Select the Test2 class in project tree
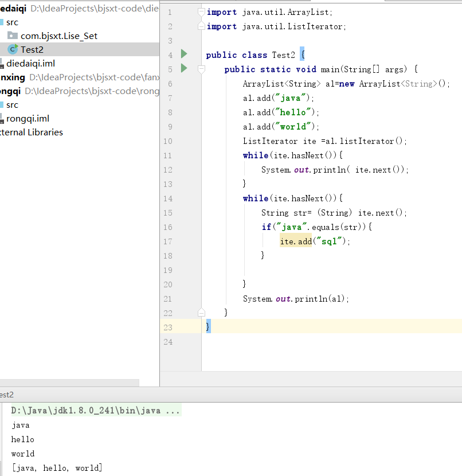Viewport: 462px width, 476px height. pyautogui.click(x=80, y=49)
